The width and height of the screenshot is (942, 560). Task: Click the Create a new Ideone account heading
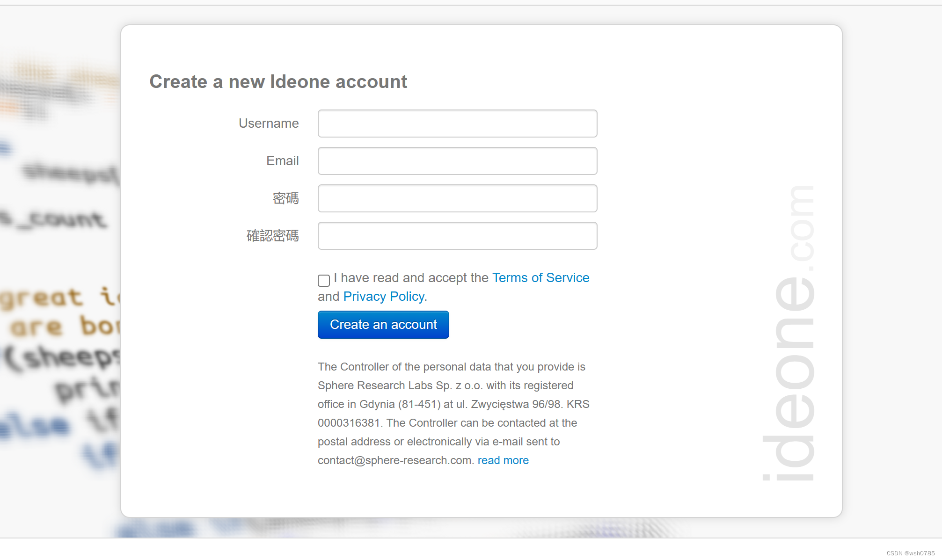[x=278, y=82]
